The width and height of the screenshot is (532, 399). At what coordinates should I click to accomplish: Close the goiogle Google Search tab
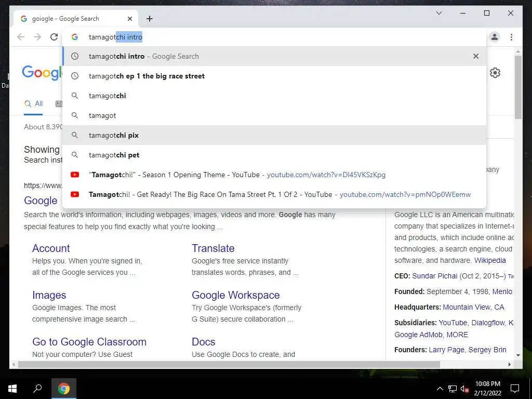129,19
